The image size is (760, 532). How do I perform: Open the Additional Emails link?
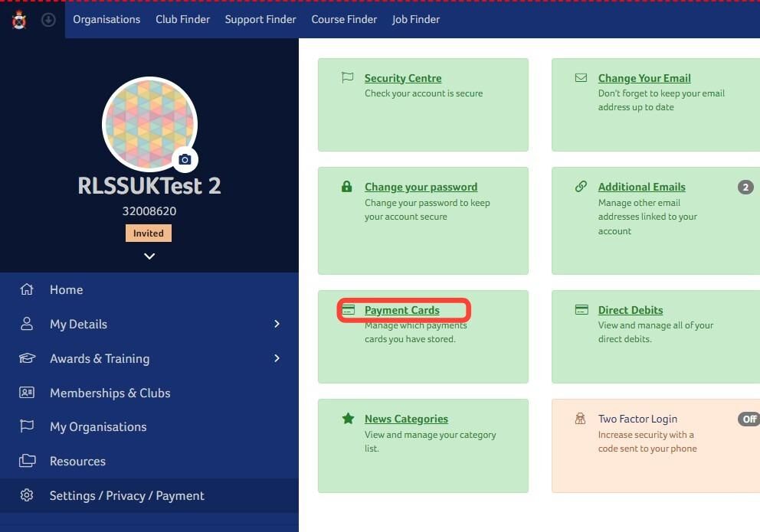tap(641, 187)
